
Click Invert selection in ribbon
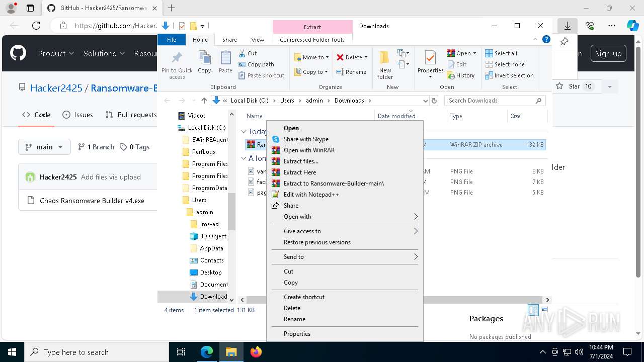[x=509, y=75]
